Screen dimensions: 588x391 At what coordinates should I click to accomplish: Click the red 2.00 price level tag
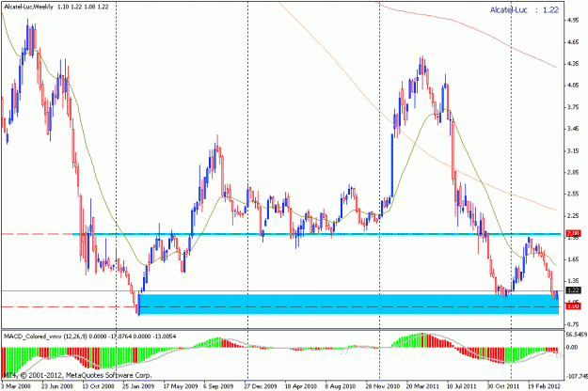(574, 234)
